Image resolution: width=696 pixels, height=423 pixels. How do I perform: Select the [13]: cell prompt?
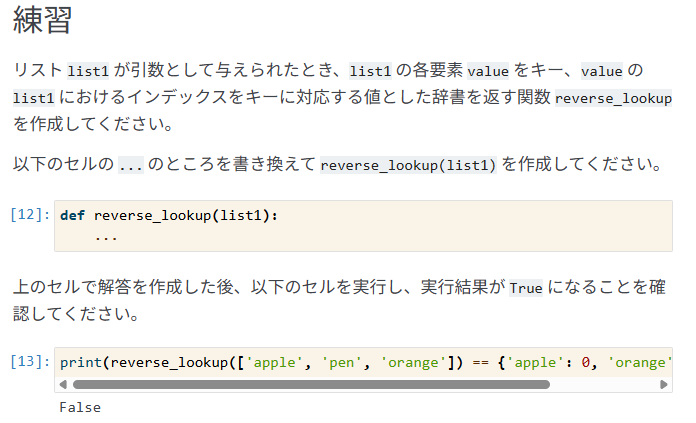30,362
